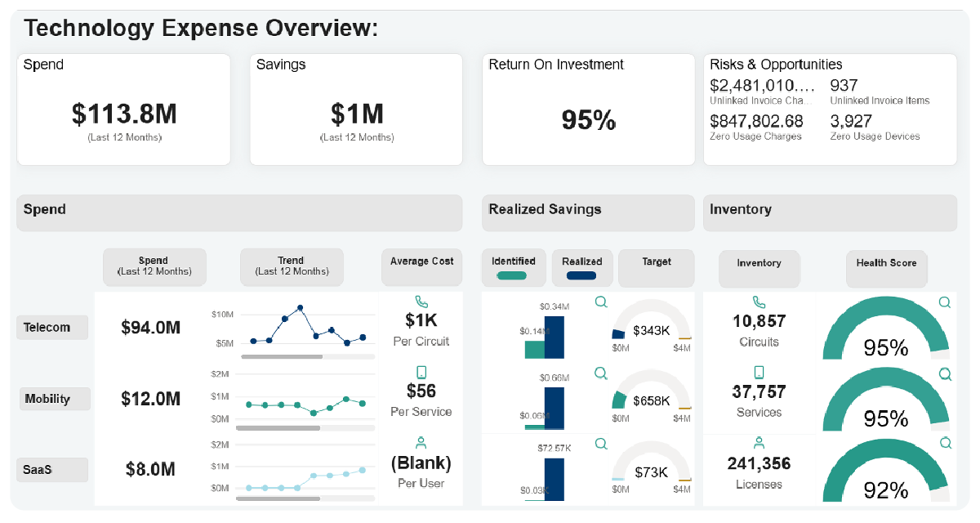This screenshot has height=523, width=980.
Task: Select the Mobility row label
Action: [x=55, y=399]
